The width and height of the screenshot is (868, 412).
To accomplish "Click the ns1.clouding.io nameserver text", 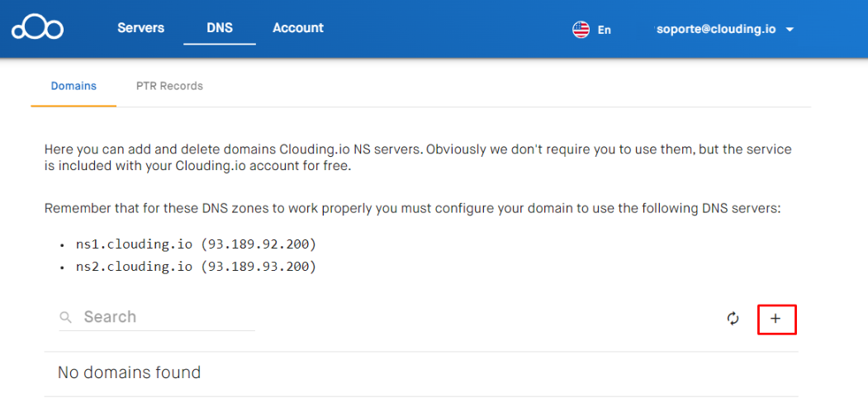I will tap(134, 244).
